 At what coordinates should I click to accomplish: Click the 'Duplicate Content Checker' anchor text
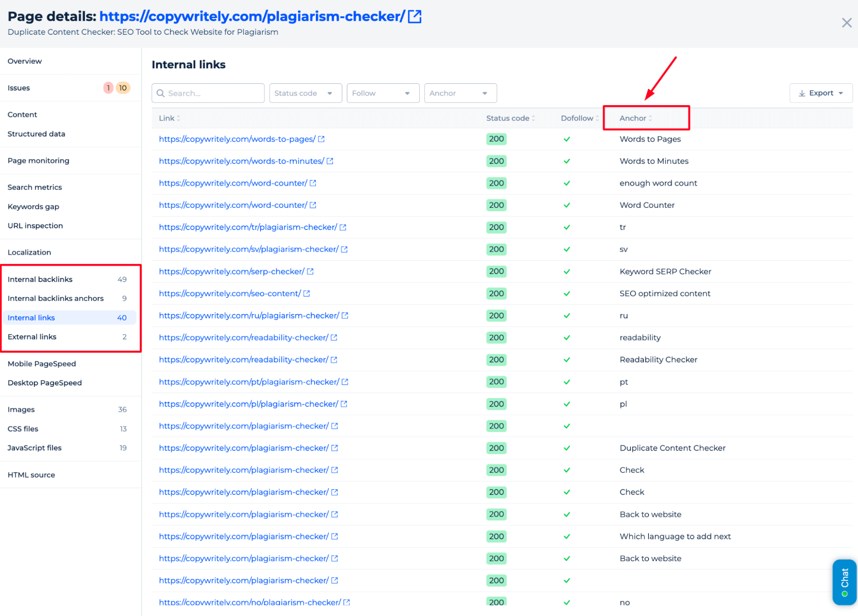pos(672,448)
